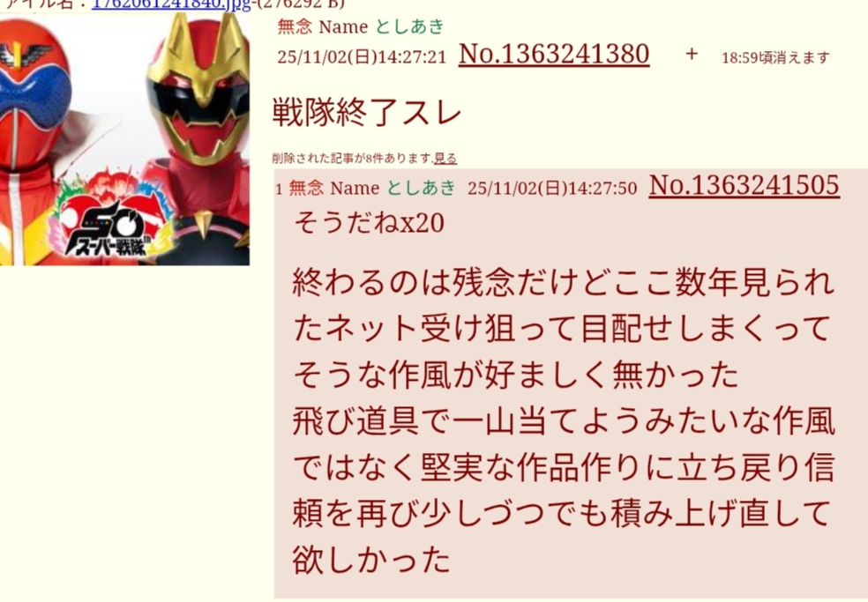Open the sentai rangers thumbnail image

coord(124,139)
